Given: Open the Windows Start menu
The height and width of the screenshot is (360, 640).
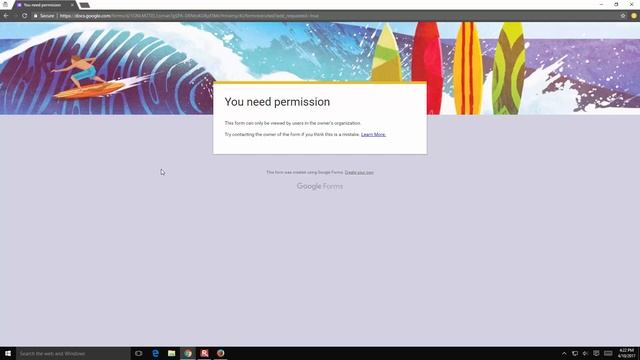Looking at the screenshot, I should pos(8,353).
